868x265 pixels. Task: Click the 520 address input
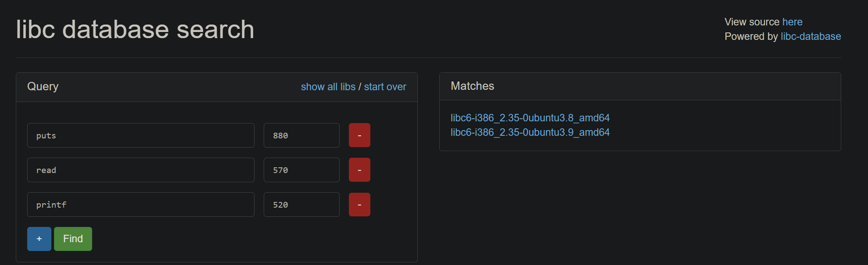(x=301, y=205)
